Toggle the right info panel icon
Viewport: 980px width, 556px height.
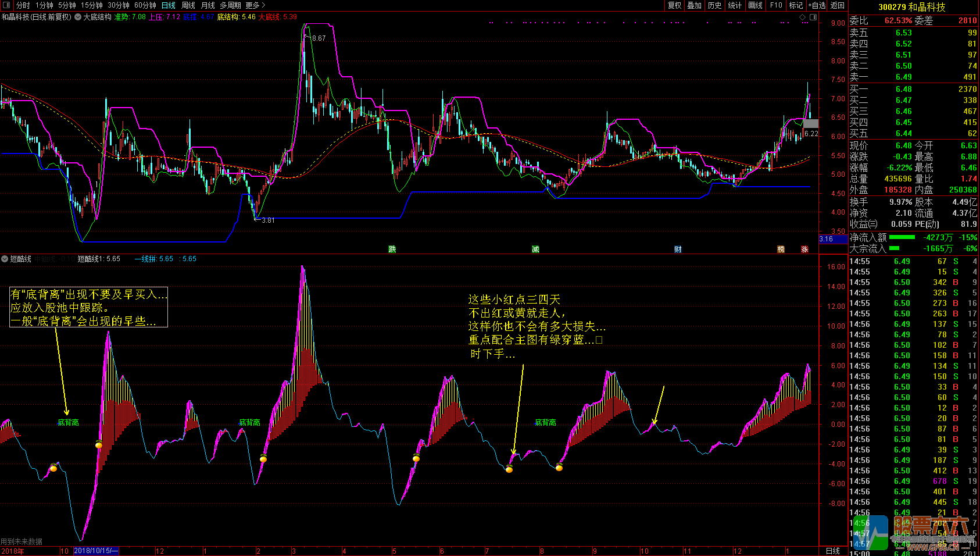[x=813, y=17]
